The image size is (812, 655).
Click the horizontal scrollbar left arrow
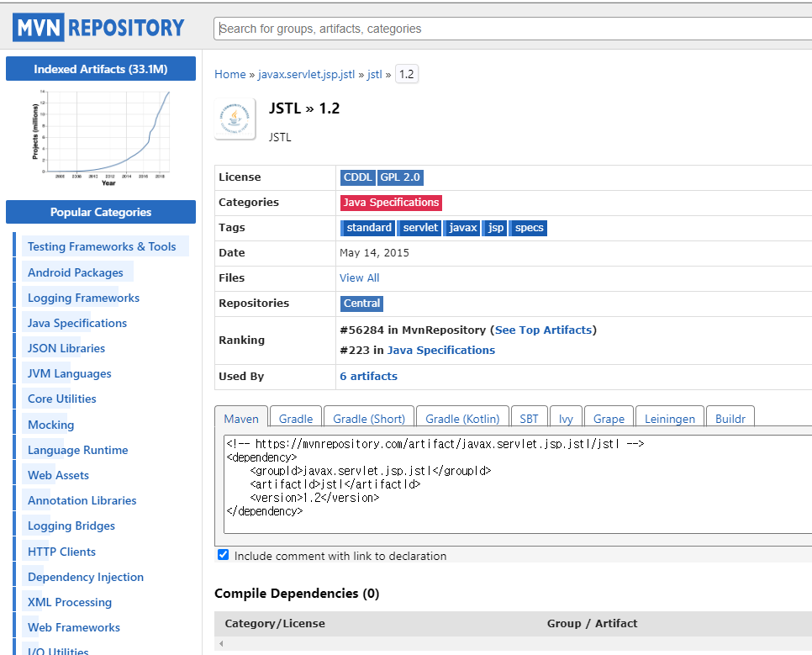point(221,643)
